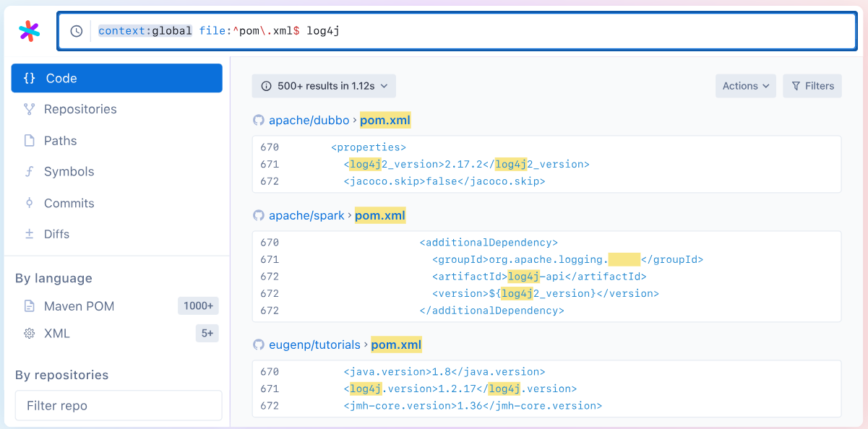Select the Paths document icon
868x429 pixels.
[x=29, y=140]
